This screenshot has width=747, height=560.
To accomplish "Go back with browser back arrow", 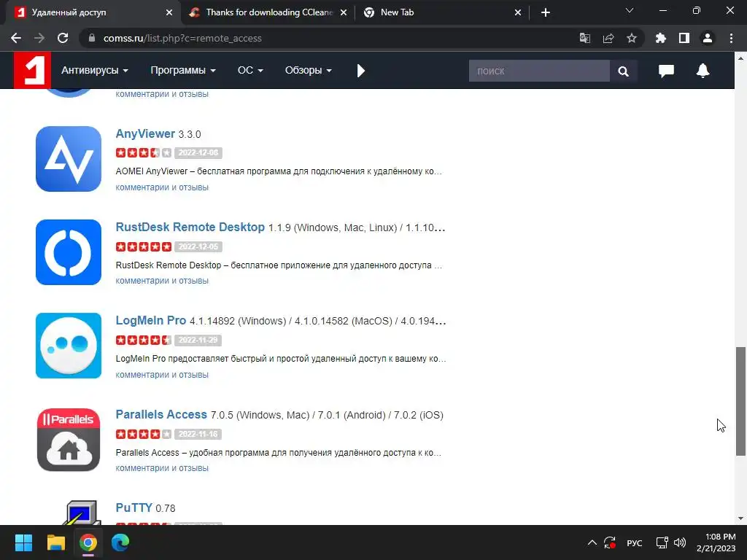I will tap(16, 38).
